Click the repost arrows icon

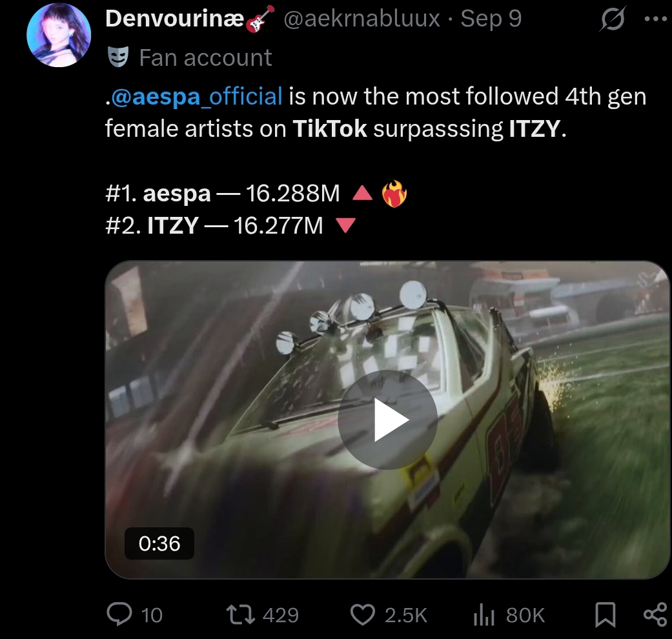click(x=241, y=614)
